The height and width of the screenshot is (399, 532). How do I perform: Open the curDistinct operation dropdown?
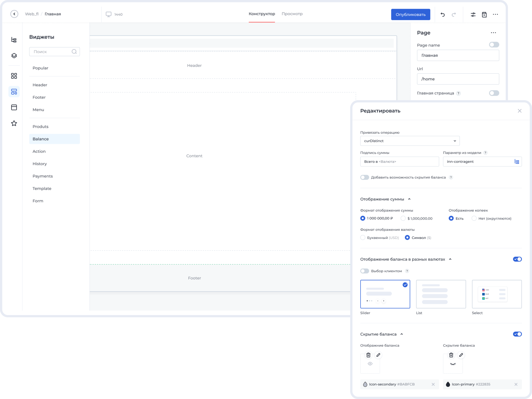pyautogui.click(x=410, y=141)
